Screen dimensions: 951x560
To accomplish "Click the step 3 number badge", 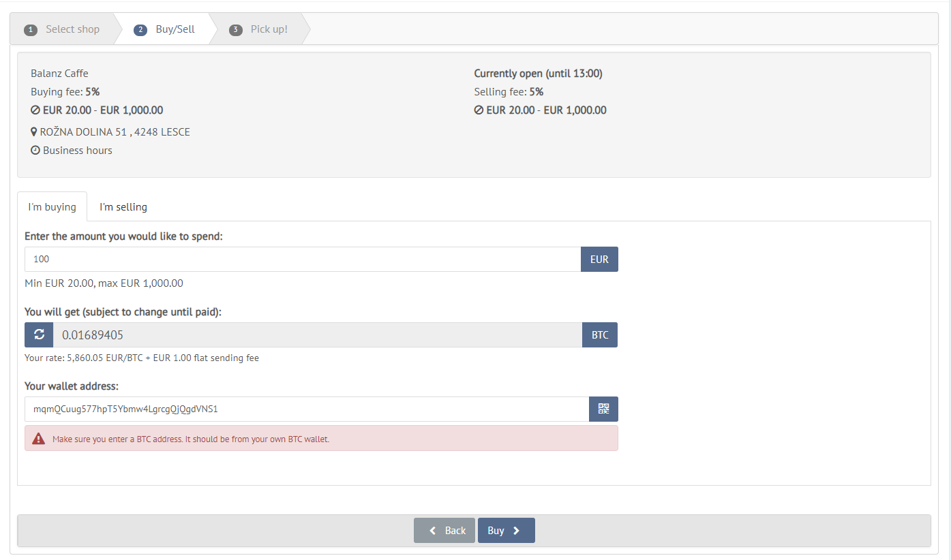I will [x=236, y=30].
